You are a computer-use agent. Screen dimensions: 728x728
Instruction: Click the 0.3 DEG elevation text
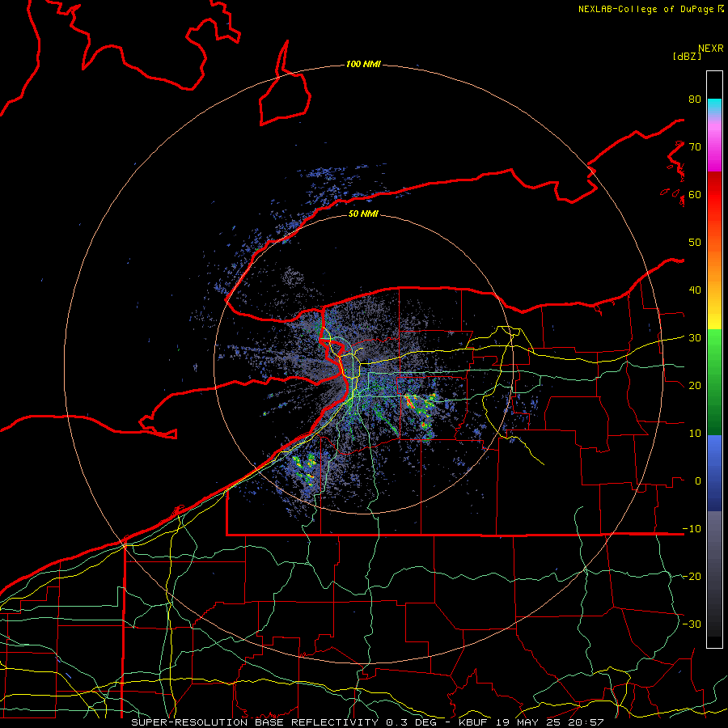[x=413, y=722]
